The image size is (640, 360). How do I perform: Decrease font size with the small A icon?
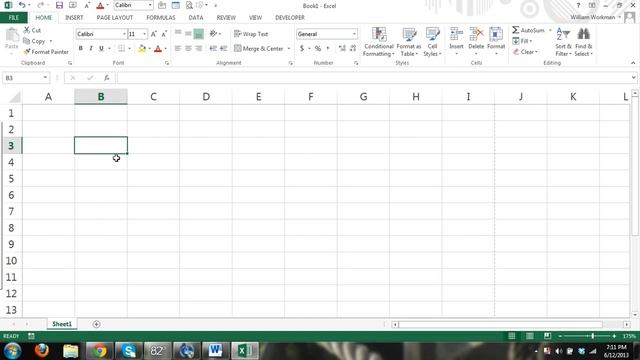pos(164,34)
